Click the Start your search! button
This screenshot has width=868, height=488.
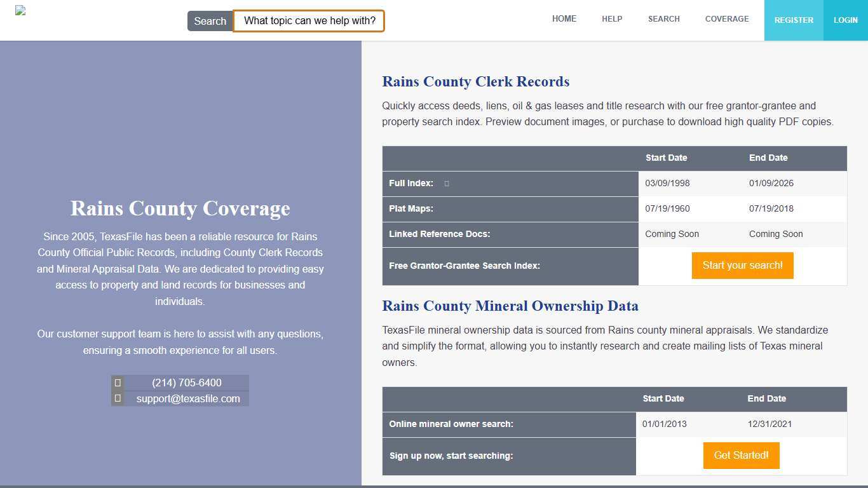(x=742, y=265)
